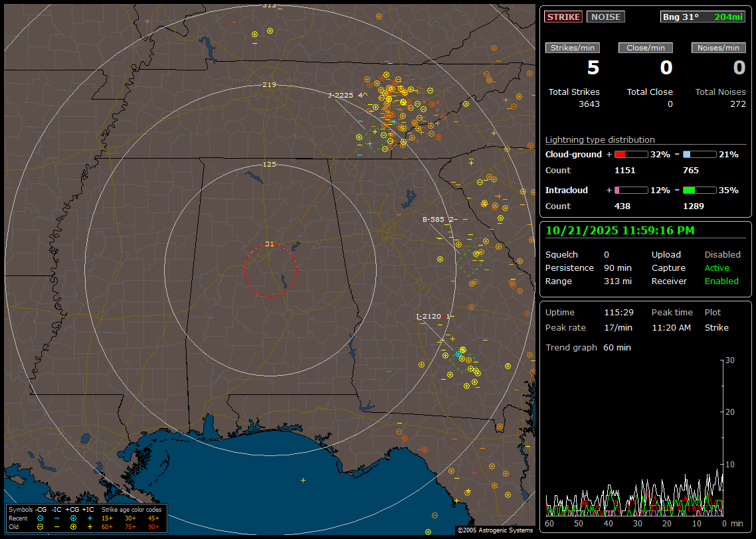The image size is (756, 539).
Task: Click the recent -CG cyan symbol in legend
Action: pyautogui.click(x=40, y=518)
